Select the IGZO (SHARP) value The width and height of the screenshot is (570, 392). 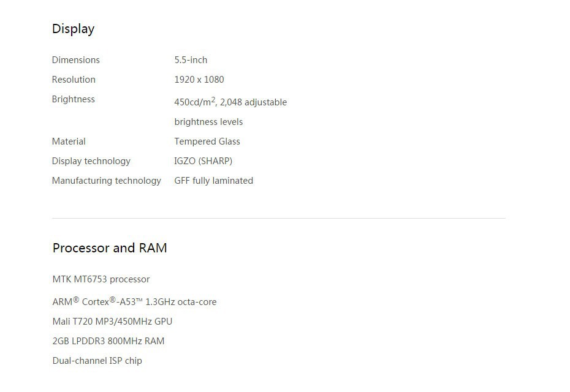click(x=203, y=161)
